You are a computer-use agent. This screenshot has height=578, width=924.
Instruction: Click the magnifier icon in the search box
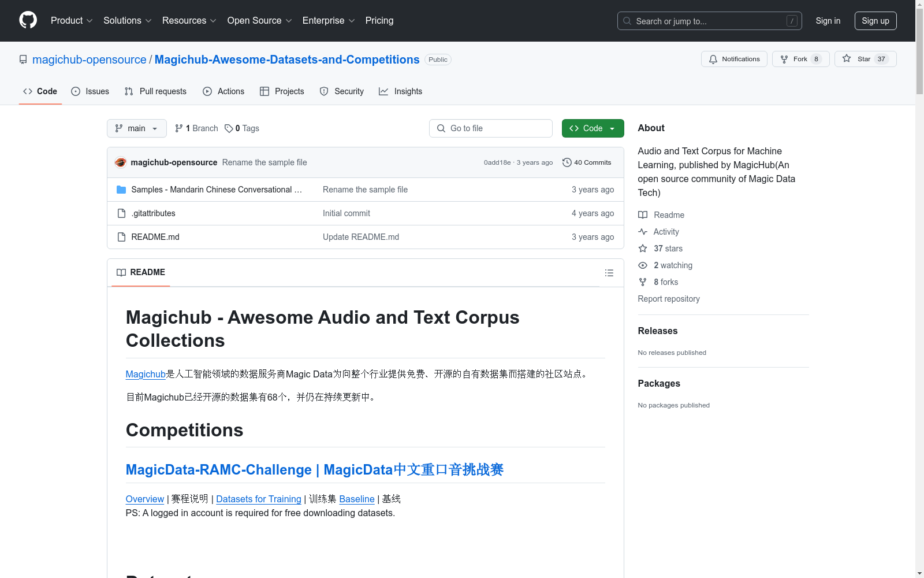click(x=627, y=21)
